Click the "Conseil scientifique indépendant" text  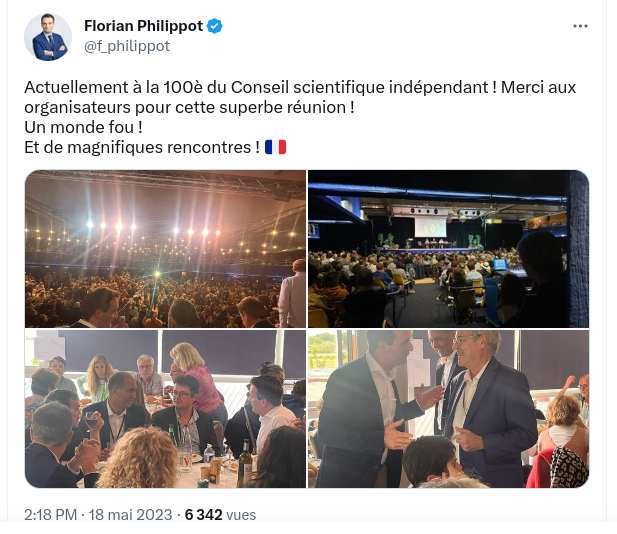point(359,87)
